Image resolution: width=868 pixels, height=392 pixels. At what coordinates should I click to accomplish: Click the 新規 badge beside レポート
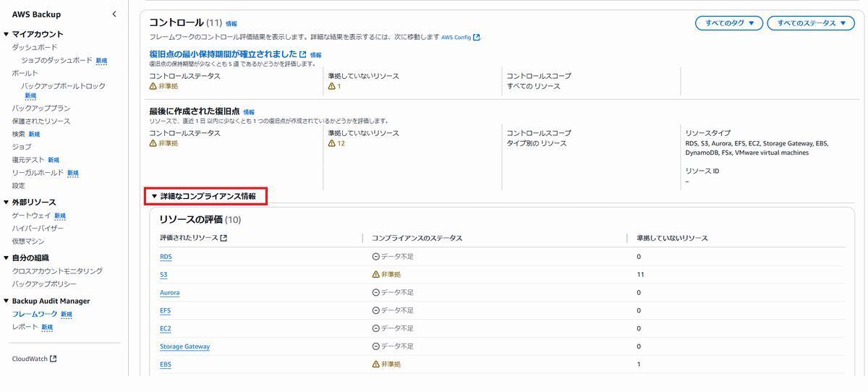click(47, 328)
